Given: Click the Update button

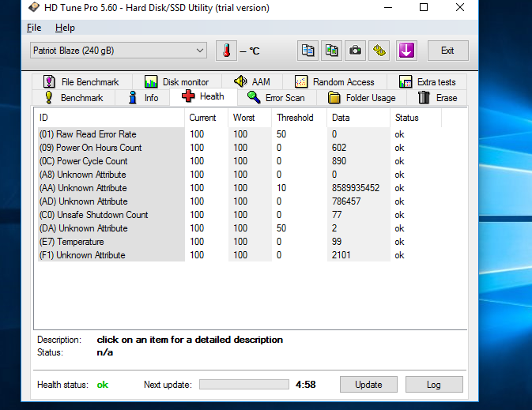Looking at the screenshot, I should (368, 385).
